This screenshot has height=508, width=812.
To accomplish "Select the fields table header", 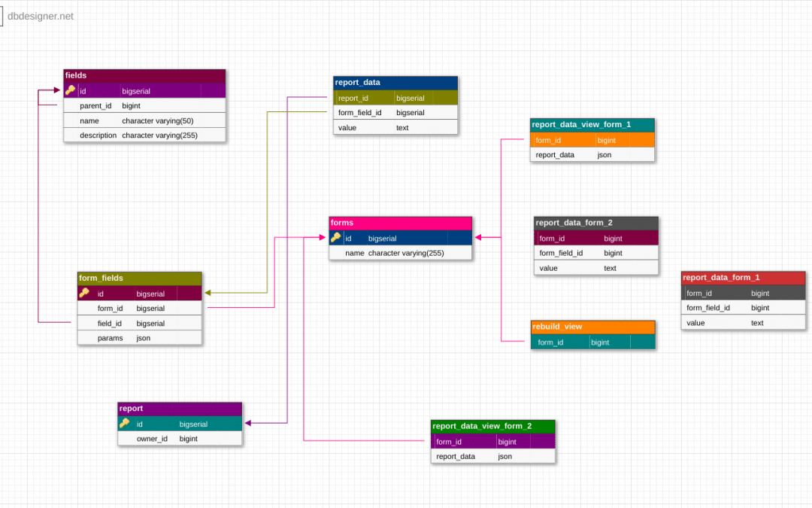I will [x=143, y=75].
